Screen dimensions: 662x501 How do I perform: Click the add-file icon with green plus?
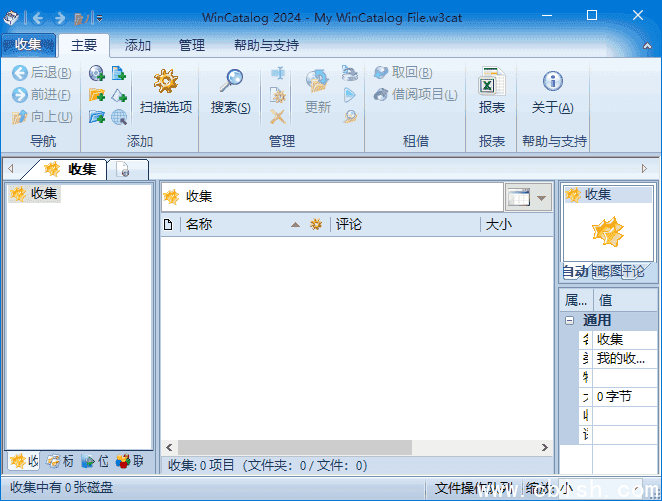click(x=119, y=73)
